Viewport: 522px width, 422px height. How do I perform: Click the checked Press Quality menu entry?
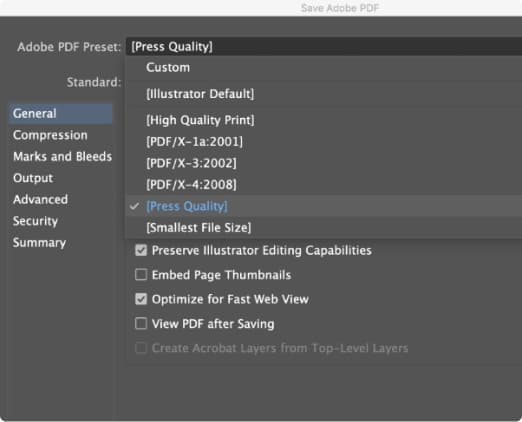[x=323, y=206]
